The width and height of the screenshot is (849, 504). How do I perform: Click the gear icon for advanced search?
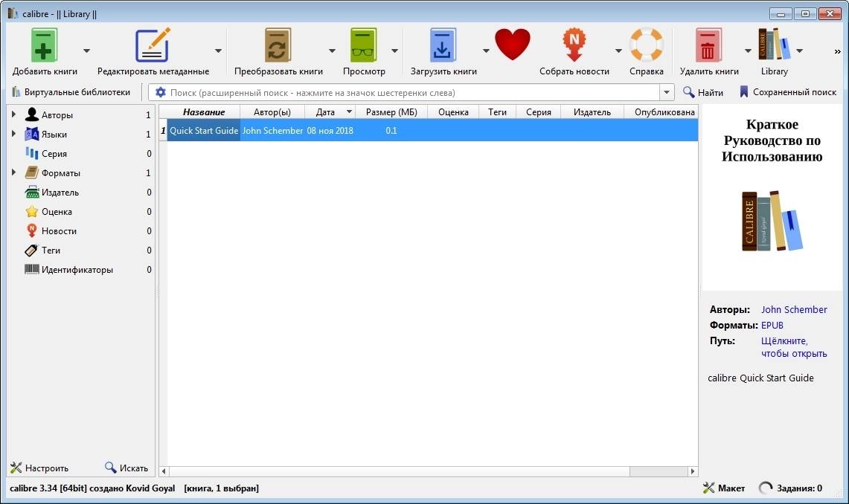click(x=160, y=92)
